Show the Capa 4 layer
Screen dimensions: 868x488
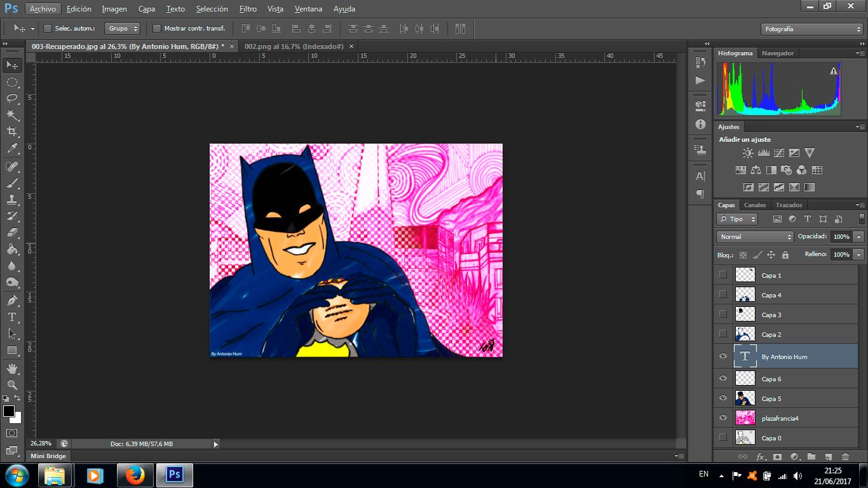coord(722,295)
